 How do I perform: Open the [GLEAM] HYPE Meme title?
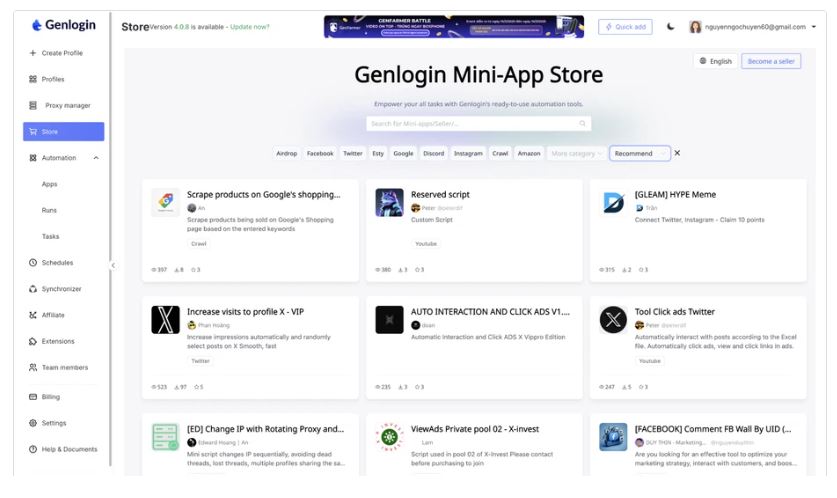pos(675,195)
